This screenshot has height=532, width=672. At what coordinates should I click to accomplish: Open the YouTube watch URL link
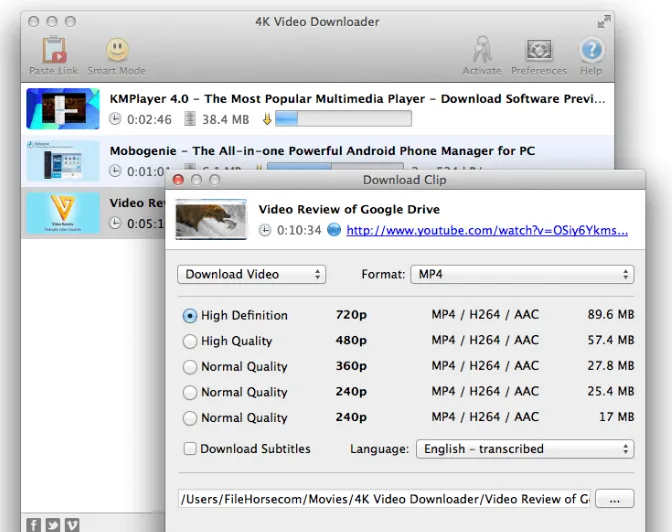487,231
